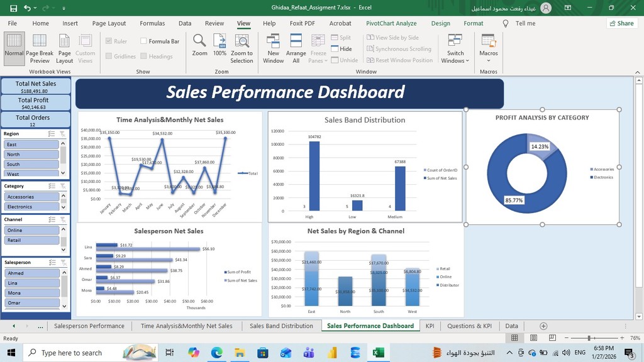644x362 pixels.
Task: Toggle multi-select on Region slicer
Action: [x=52, y=134]
